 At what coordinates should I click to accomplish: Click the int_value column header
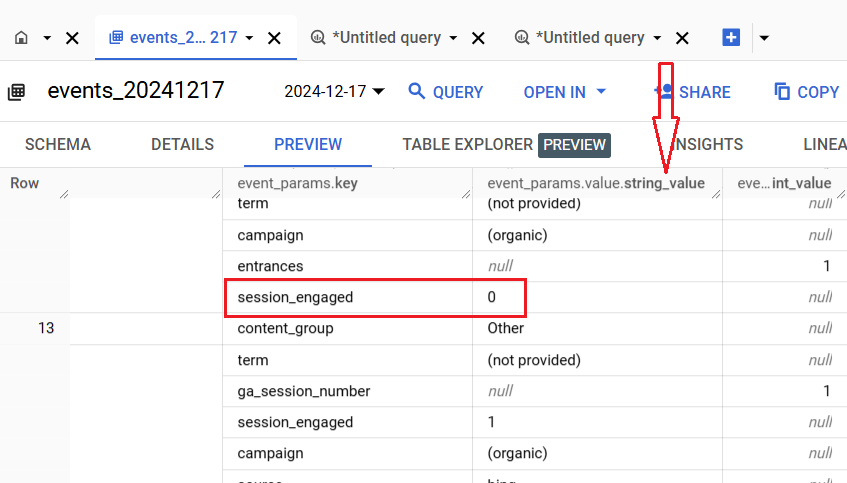pos(784,183)
